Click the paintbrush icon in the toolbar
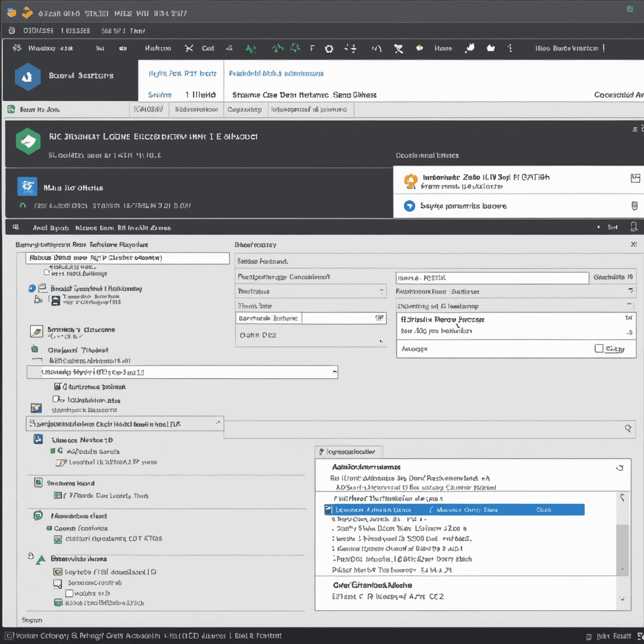The width and height of the screenshot is (644, 644). (470, 48)
